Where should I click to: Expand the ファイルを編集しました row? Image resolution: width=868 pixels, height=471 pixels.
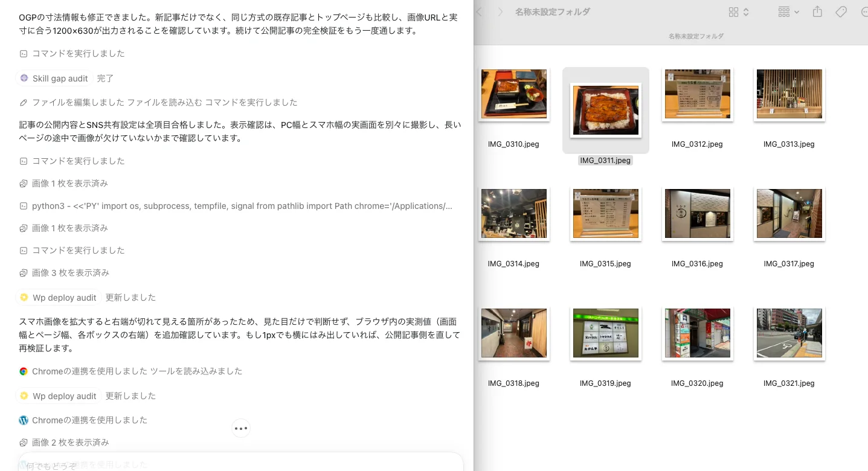[158, 103]
